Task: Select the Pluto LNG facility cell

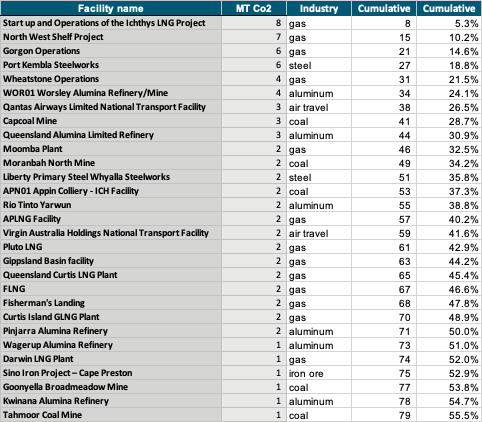Action: (111, 247)
